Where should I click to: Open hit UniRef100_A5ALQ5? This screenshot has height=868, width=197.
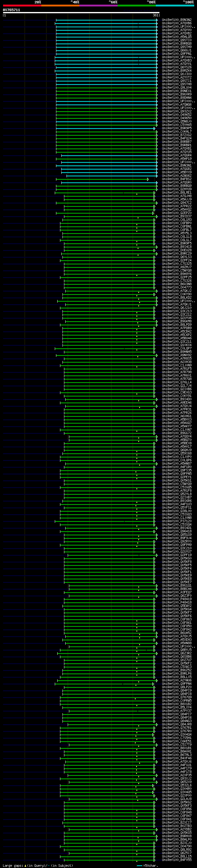coord(177,37)
